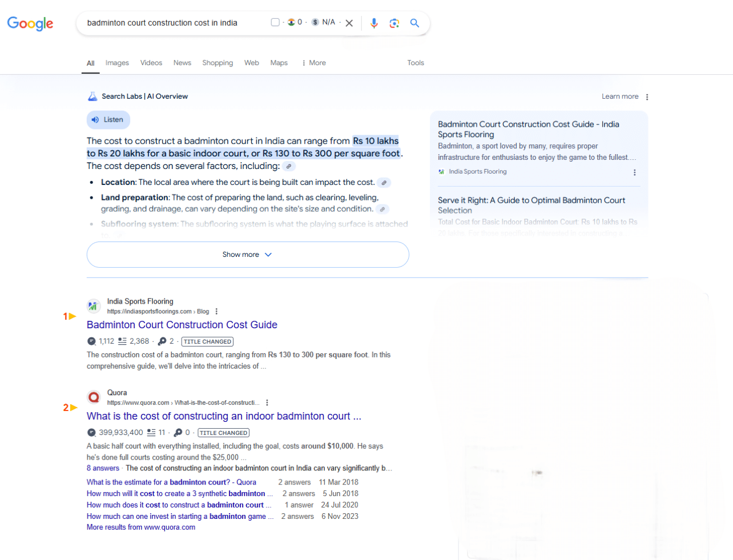Open 'How much does it cost to construct' link

point(179,505)
